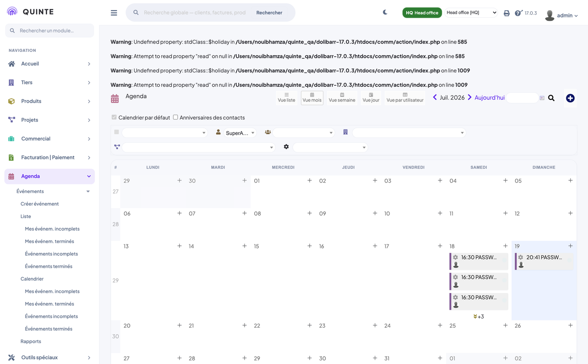Click the global search input field
Image resolution: width=588 pixels, height=364 pixels.
[195, 13]
